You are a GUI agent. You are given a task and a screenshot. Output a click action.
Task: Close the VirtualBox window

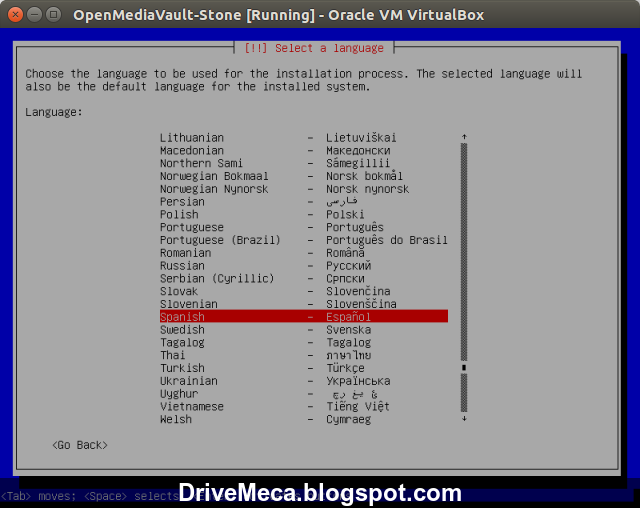[16, 15]
